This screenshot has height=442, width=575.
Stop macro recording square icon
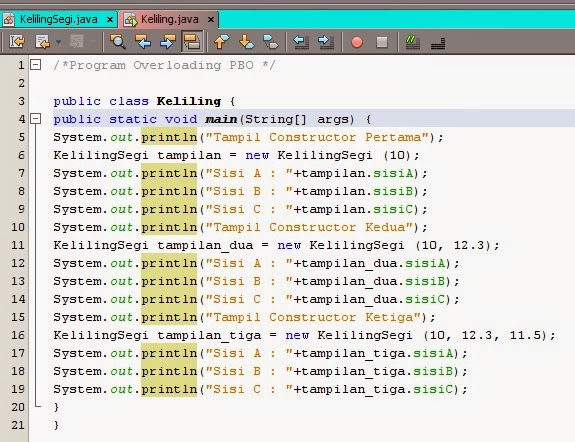point(382,42)
